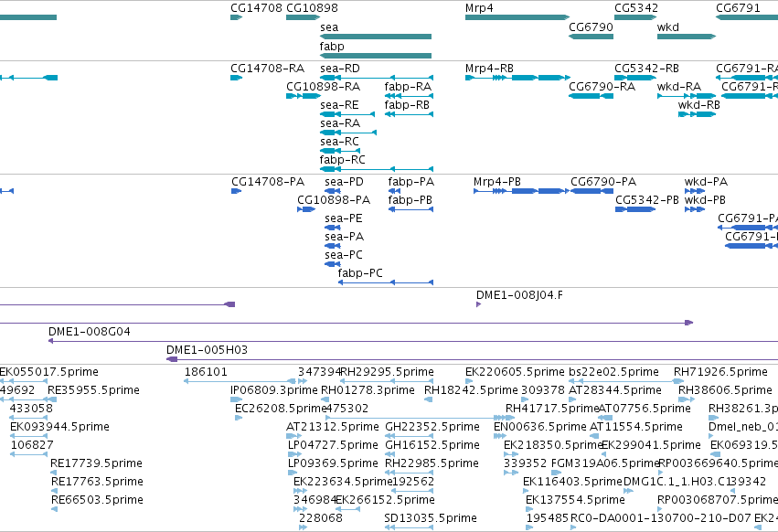Viewport: 778px width, 532px height.
Task: Select the RE66503.5prime EST label
Action: [x=97, y=500]
